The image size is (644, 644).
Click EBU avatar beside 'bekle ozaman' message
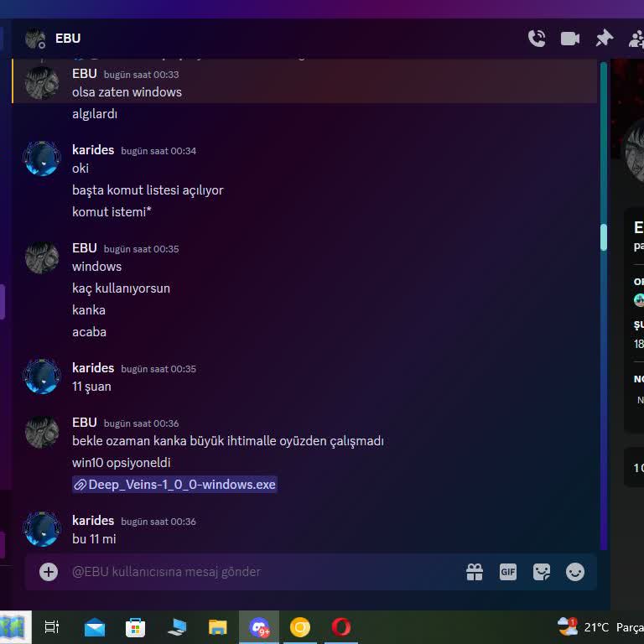pos(42,432)
